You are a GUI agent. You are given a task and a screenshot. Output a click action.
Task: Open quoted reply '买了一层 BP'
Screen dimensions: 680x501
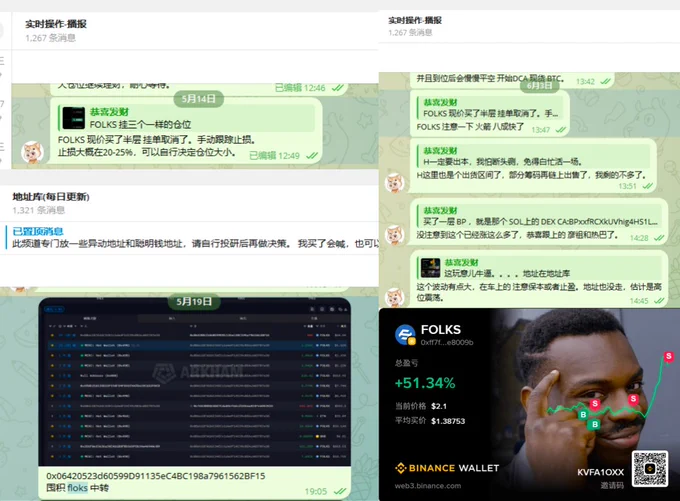(540, 216)
